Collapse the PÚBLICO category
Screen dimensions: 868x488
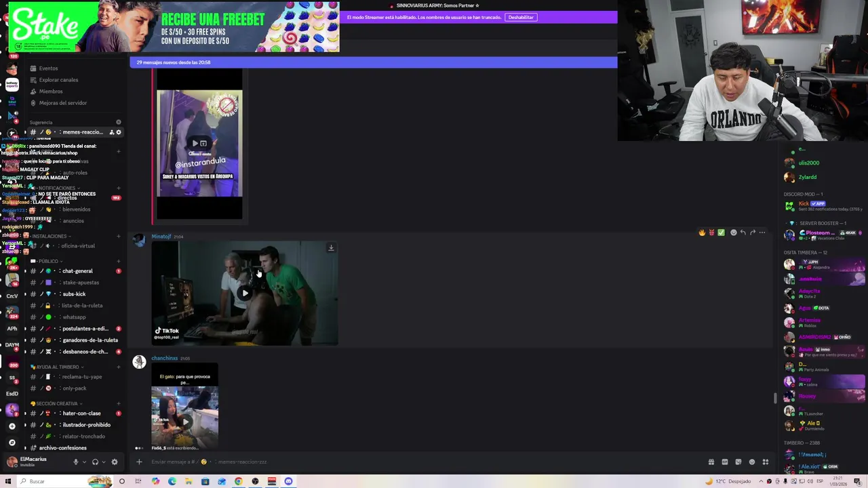click(x=46, y=261)
